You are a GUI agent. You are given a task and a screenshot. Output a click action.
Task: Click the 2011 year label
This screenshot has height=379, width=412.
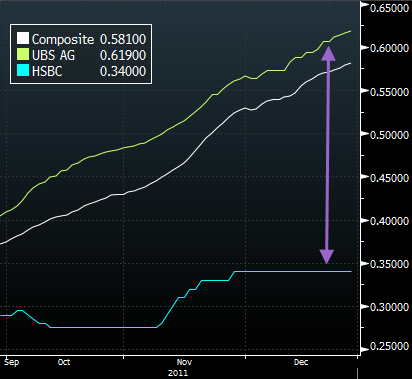[178, 373]
